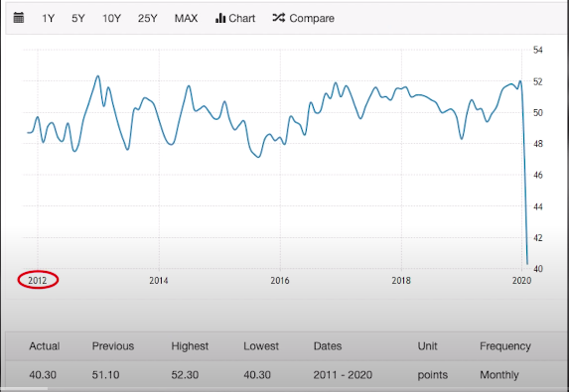The height and width of the screenshot is (392, 569).
Task: Open the calendar date picker icon
Action: point(19,18)
